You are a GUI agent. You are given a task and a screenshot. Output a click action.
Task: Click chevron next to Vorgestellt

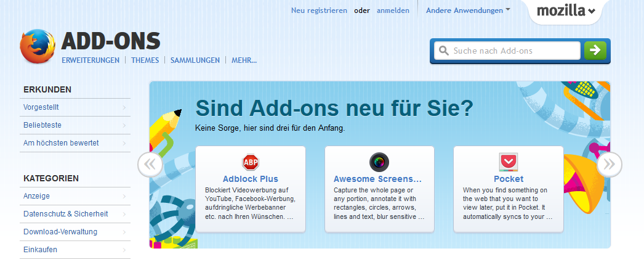[124, 108]
